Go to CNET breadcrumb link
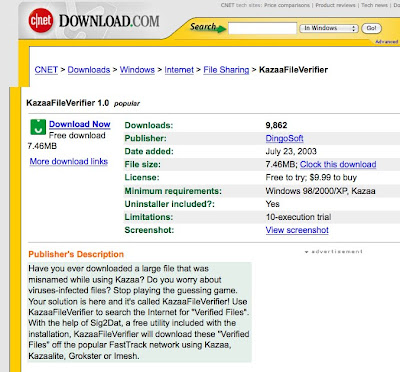 [46, 70]
